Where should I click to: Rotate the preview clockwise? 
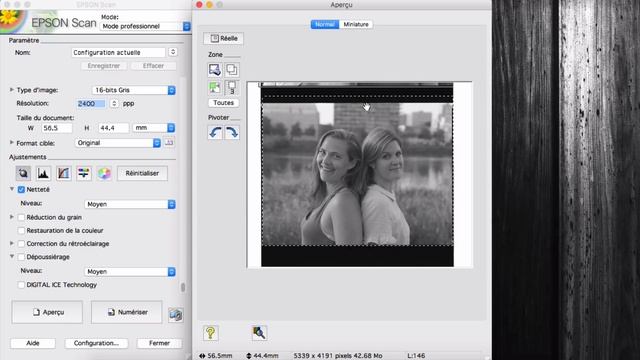click(x=232, y=133)
